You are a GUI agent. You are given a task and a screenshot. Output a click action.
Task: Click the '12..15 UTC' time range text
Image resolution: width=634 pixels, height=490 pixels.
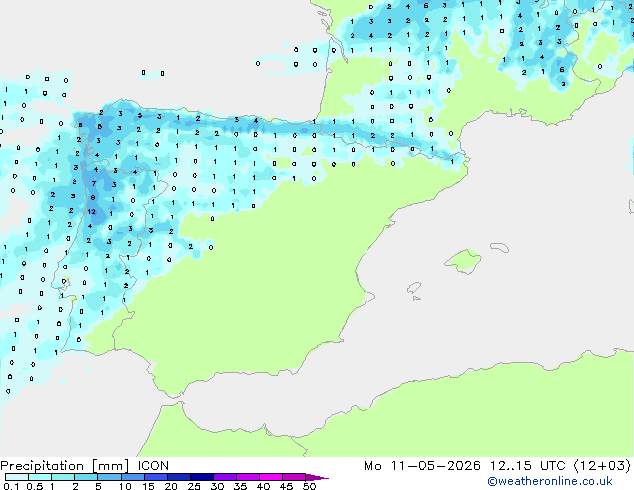(528, 466)
